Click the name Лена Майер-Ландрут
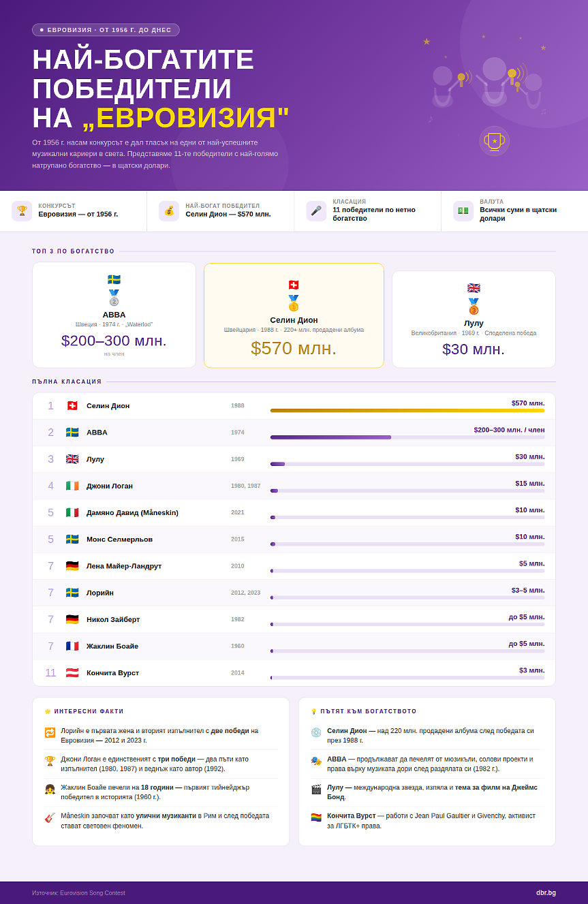Screen dimensions: 588x904 (124, 566)
